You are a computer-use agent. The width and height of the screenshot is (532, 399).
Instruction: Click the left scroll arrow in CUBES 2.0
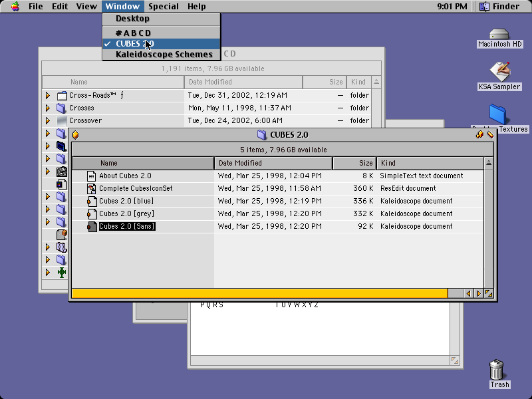click(x=469, y=293)
